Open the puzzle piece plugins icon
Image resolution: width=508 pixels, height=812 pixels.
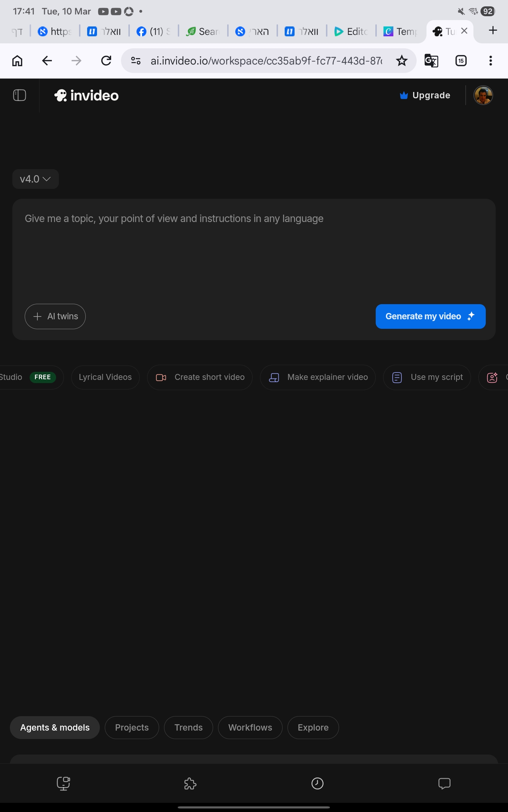190,783
